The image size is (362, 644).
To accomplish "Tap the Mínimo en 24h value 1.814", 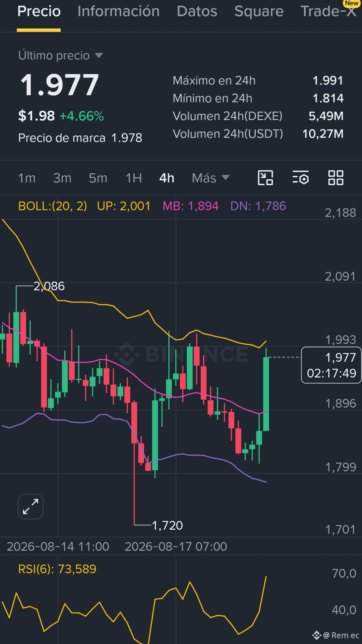I will coord(328,98).
